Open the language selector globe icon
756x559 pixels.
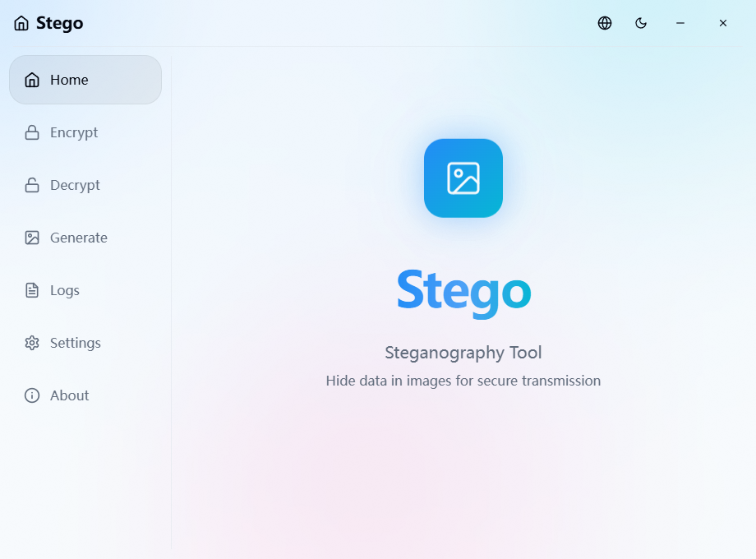[605, 23]
